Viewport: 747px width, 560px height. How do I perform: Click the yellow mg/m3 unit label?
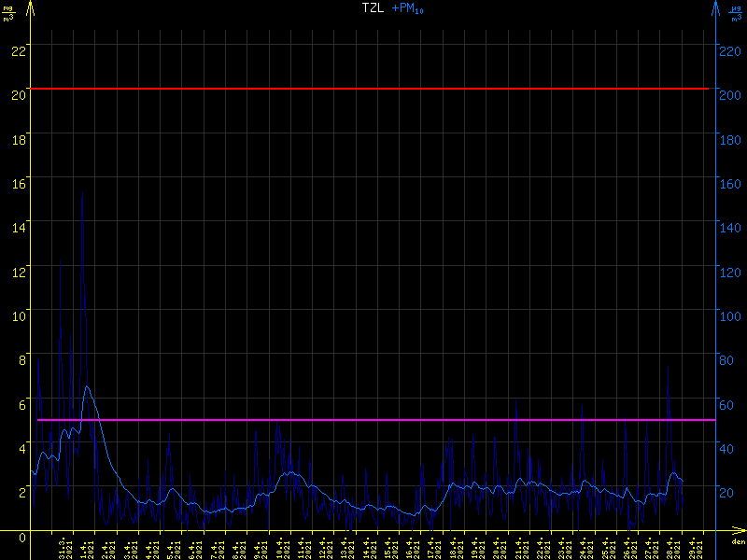(8, 13)
